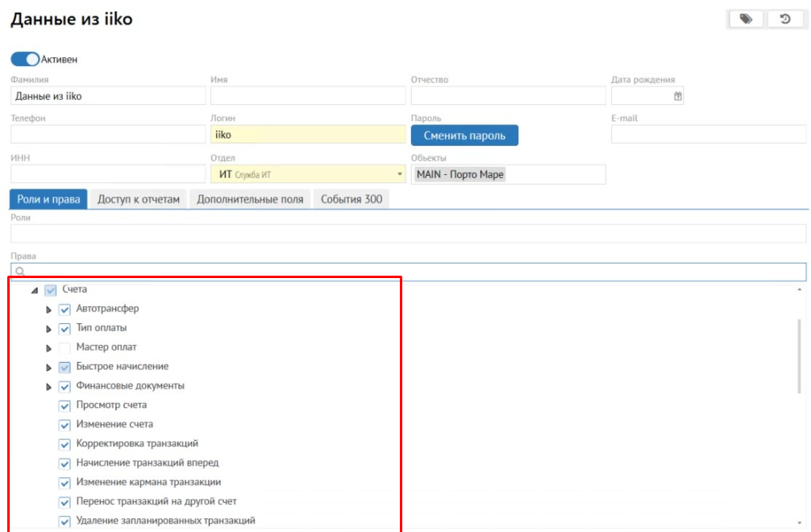Toggle the Быстрое начисление checkbox
The width and height of the screenshot is (811, 532).
[64, 367]
